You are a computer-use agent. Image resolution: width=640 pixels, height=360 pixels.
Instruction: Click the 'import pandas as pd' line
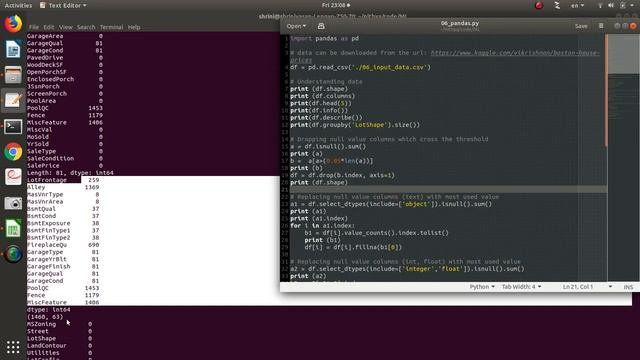click(324, 38)
